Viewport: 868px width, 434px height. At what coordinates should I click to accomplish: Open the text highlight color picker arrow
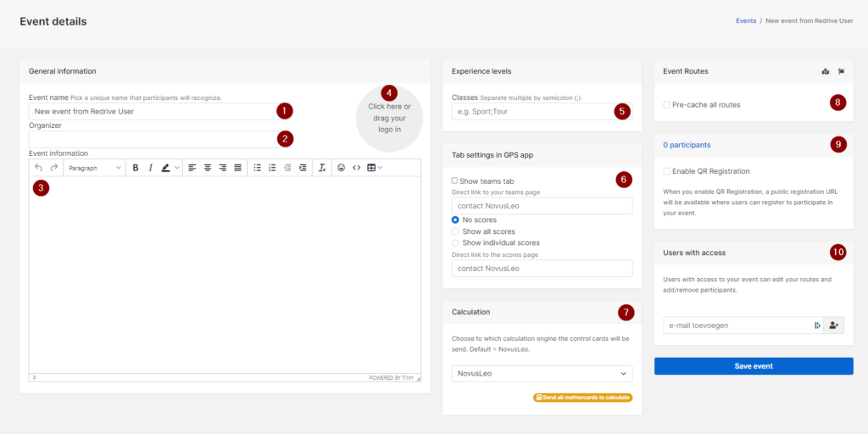click(x=177, y=168)
